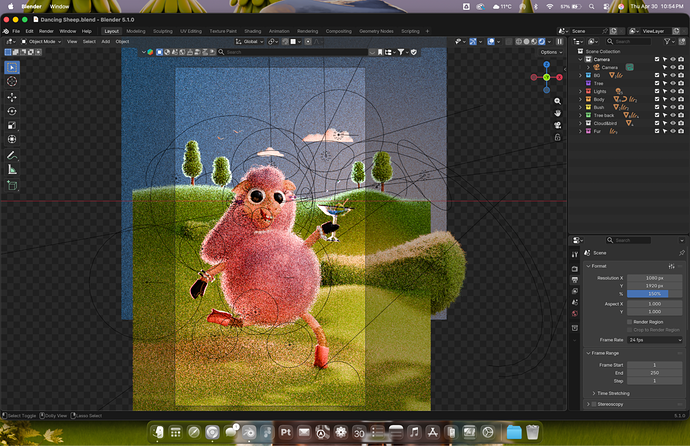Toggle the Stereoscopy checkbox
This screenshot has height=446, width=690.
click(594, 404)
